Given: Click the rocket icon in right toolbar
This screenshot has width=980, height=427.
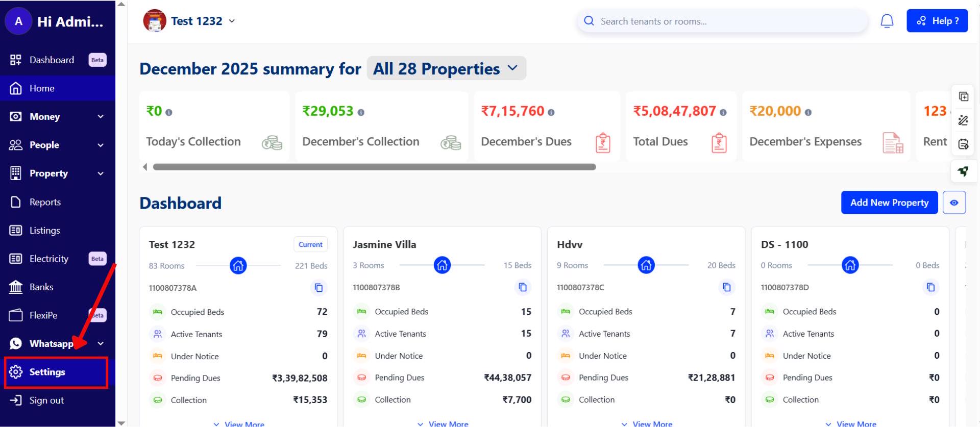Looking at the screenshot, I should pyautogui.click(x=963, y=171).
